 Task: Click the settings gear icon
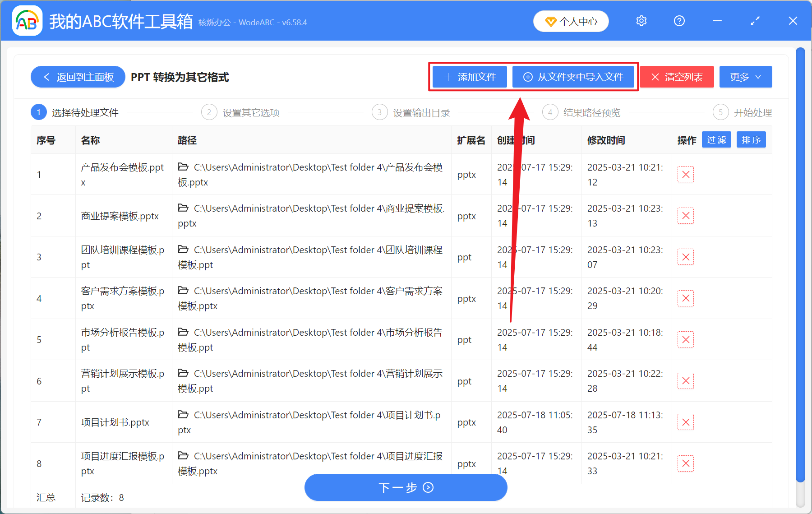pyautogui.click(x=641, y=21)
